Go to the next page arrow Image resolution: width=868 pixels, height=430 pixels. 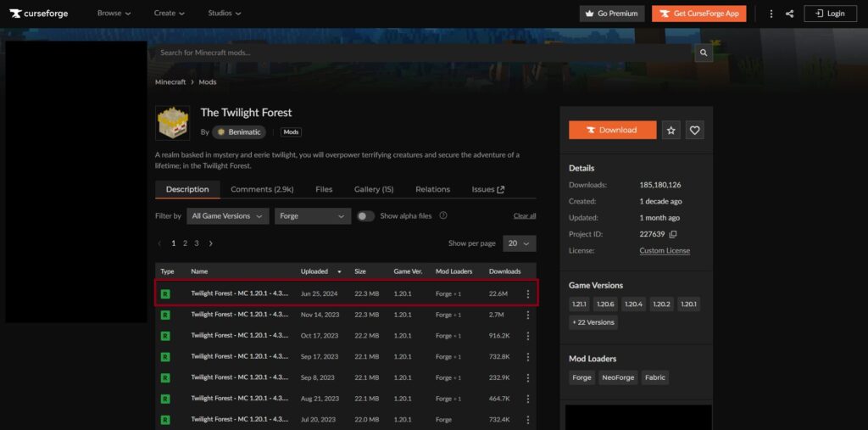[x=210, y=243]
